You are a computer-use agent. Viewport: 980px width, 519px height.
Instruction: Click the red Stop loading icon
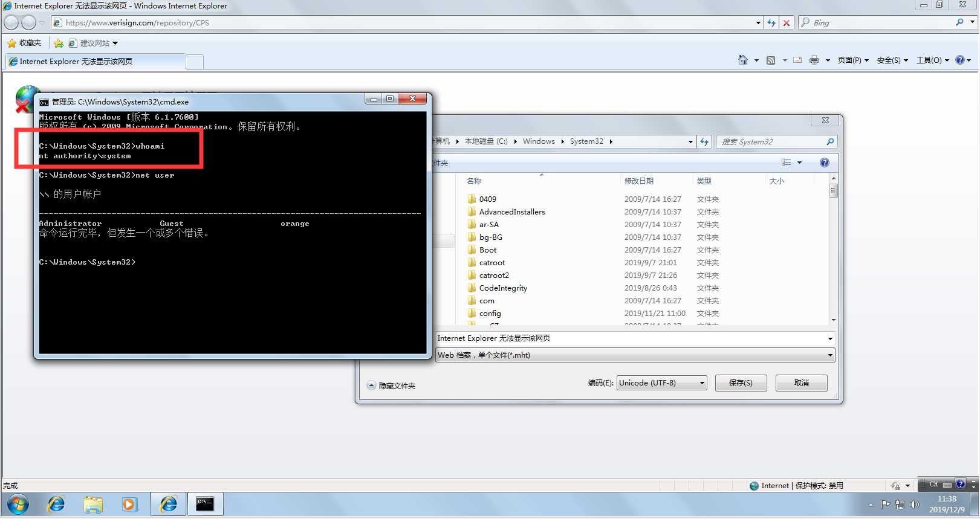[787, 23]
